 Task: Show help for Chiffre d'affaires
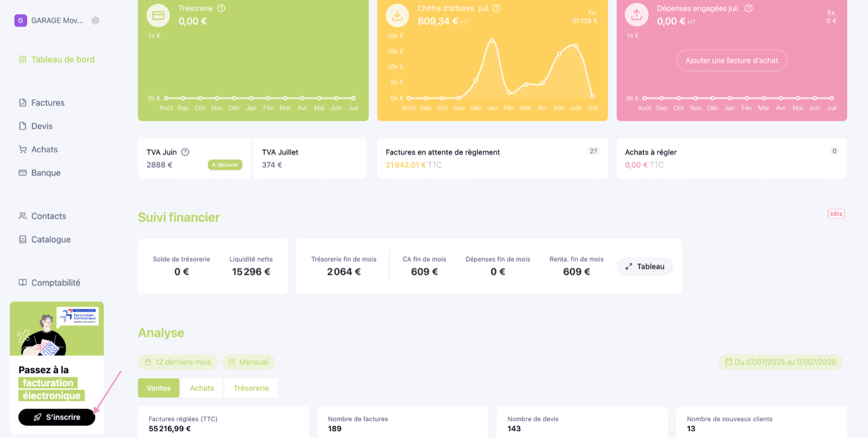click(x=496, y=8)
